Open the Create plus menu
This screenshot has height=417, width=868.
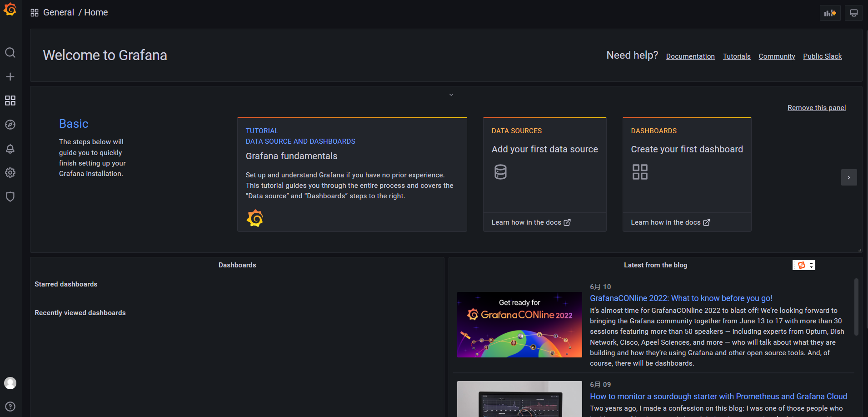pyautogui.click(x=10, y=76)
